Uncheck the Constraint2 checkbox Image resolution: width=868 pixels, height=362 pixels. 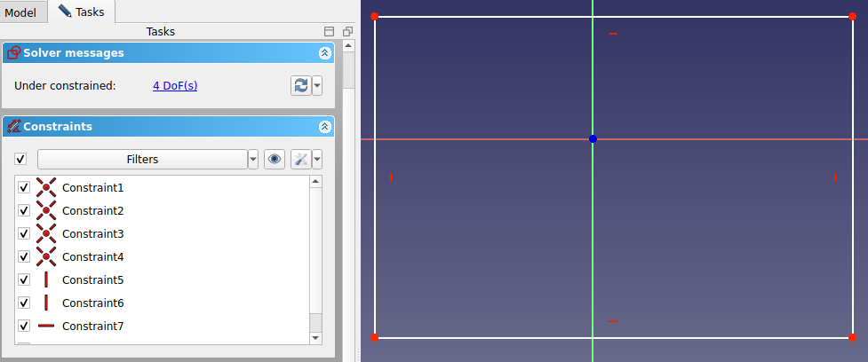point(24,210)
